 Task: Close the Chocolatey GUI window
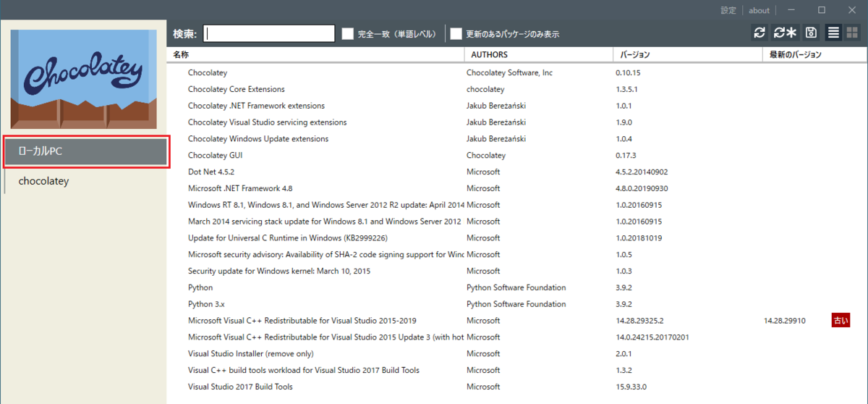pyautogui.click(x=851, y=10)
